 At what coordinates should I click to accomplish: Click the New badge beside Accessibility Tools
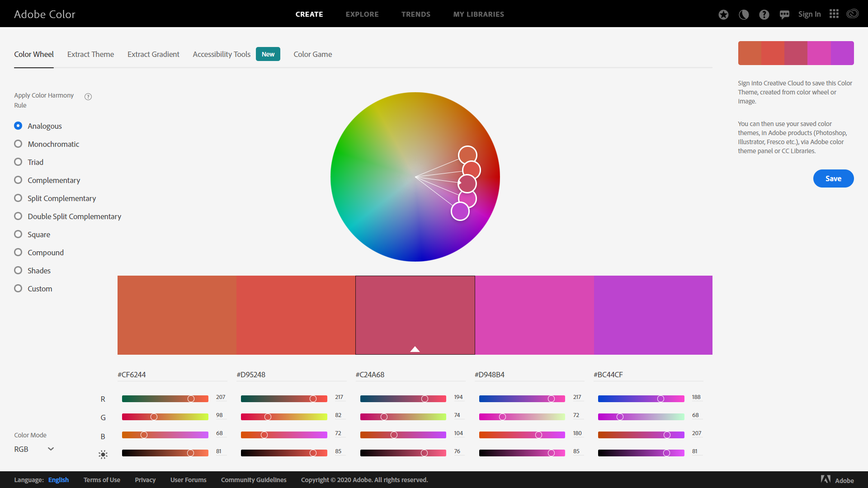(x=268, y=54)
